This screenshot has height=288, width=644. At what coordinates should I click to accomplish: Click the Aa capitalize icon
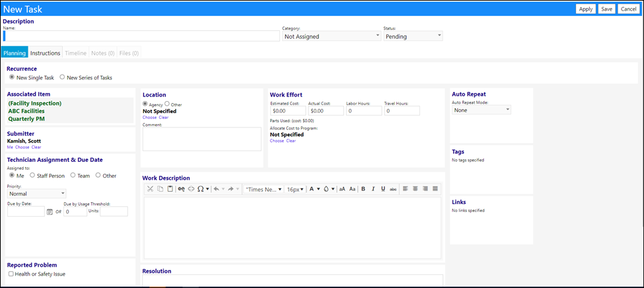click(x=353, y=189)
